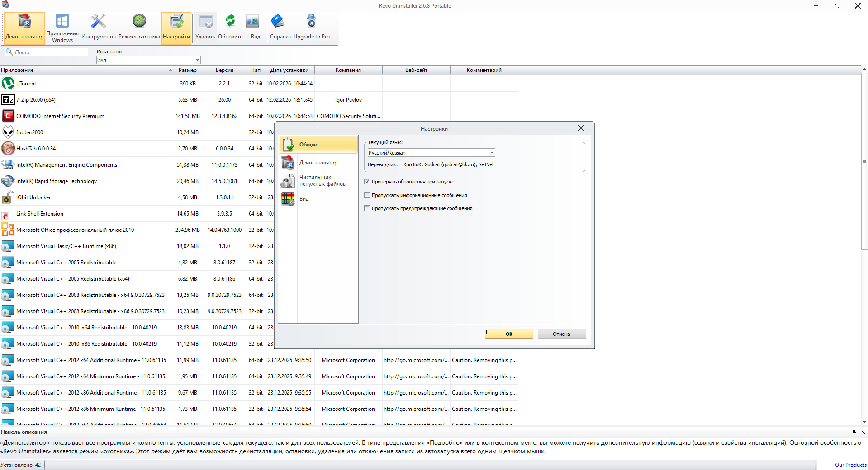Uncheck 'Проверять обновления при запуске' checkbox
The width and height of the screenshot is (868, 470).
(367, 182)
